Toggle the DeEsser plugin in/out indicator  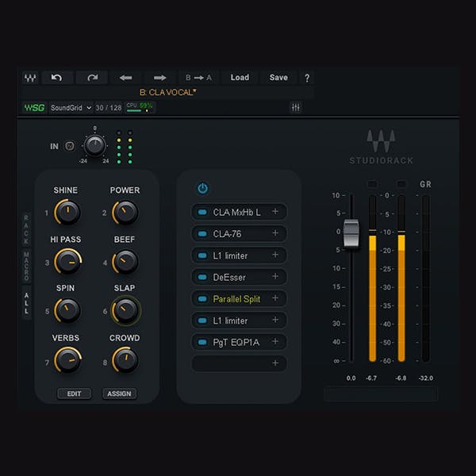pos(202,277)
